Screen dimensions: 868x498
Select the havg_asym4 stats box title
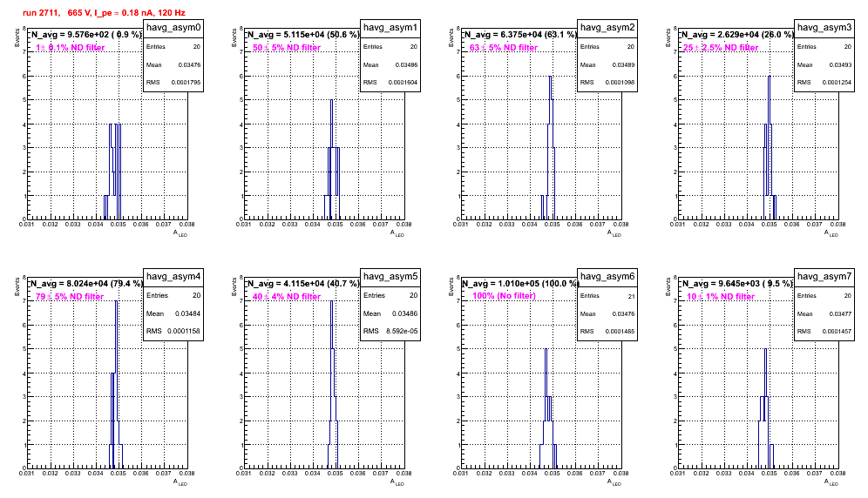pyautogui.click(x=173, y=276)
